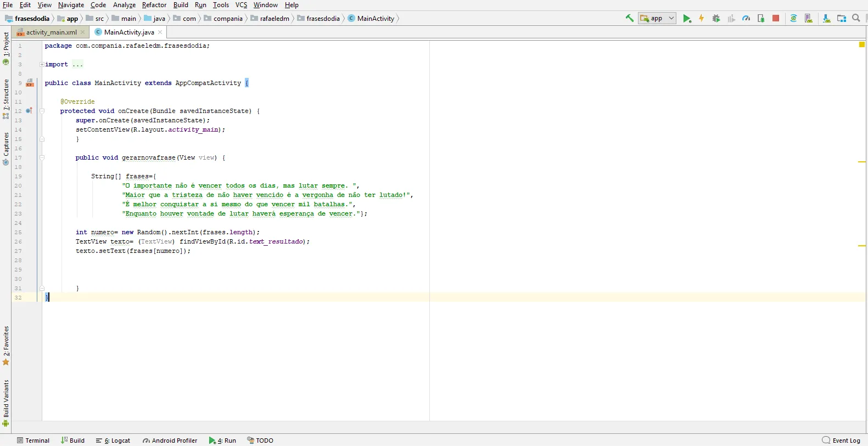
Task: Click the warning stripe marker near line 26
Action: [x=862, y=246]
